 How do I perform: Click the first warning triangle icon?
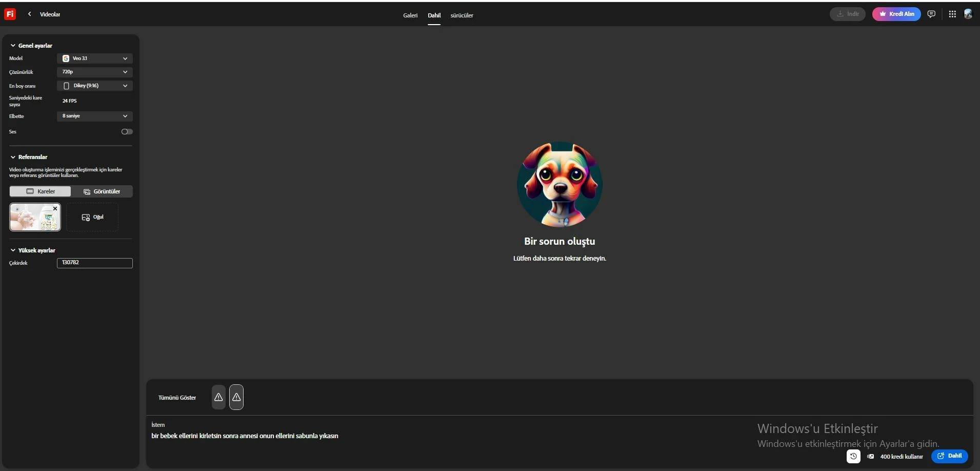pos(218,397)
